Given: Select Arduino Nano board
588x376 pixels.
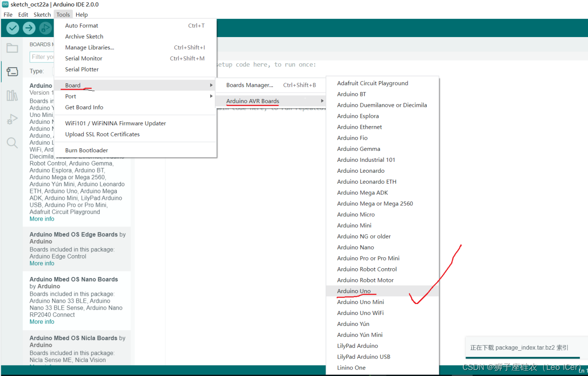Looking at the screenshot, I should (383, 247).
